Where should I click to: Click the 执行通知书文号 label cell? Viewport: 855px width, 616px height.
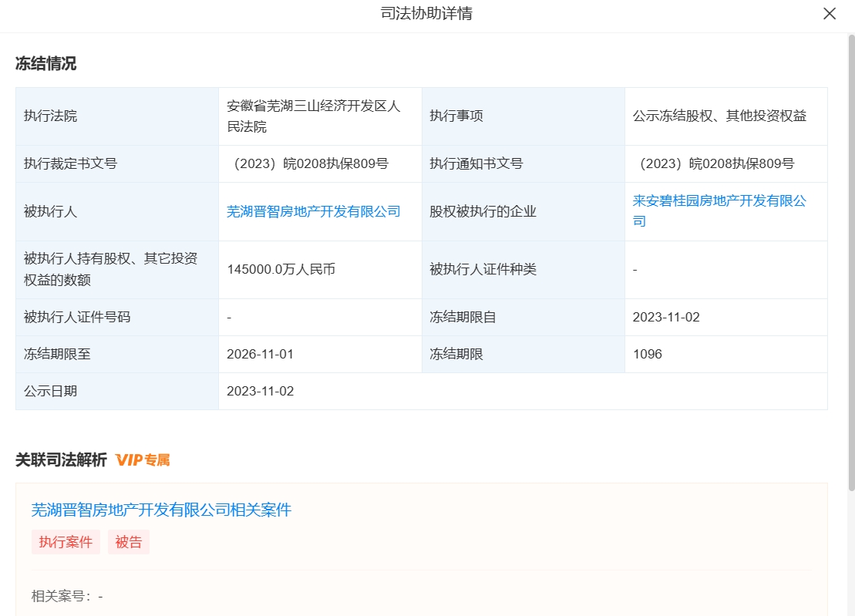pyautogui.click(x=523, y=163)
